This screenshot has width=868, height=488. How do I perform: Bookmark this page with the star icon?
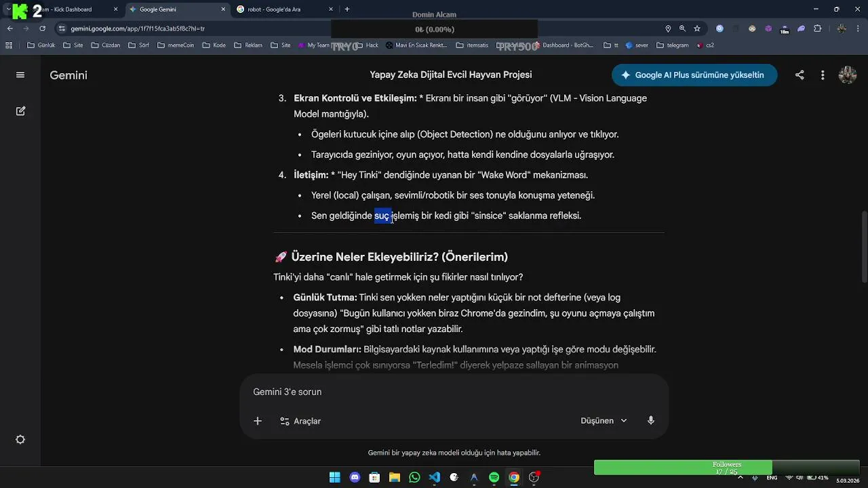[x=697, y=28]
